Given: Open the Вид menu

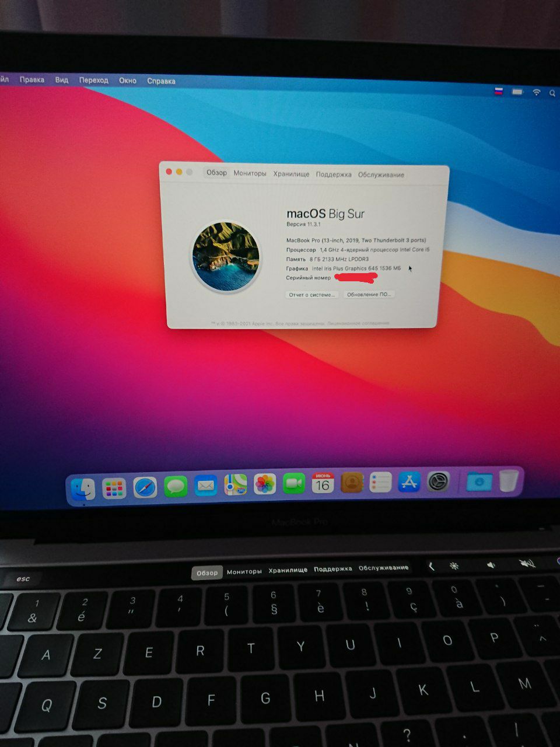Looking at the screenshot, I should [62, 80].
